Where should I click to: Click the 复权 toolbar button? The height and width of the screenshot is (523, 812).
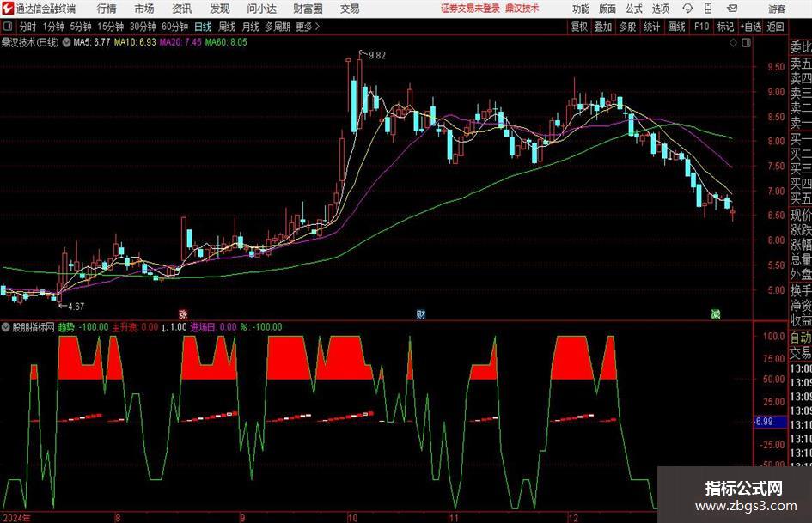pyautogui.click(x=579, y=27)
